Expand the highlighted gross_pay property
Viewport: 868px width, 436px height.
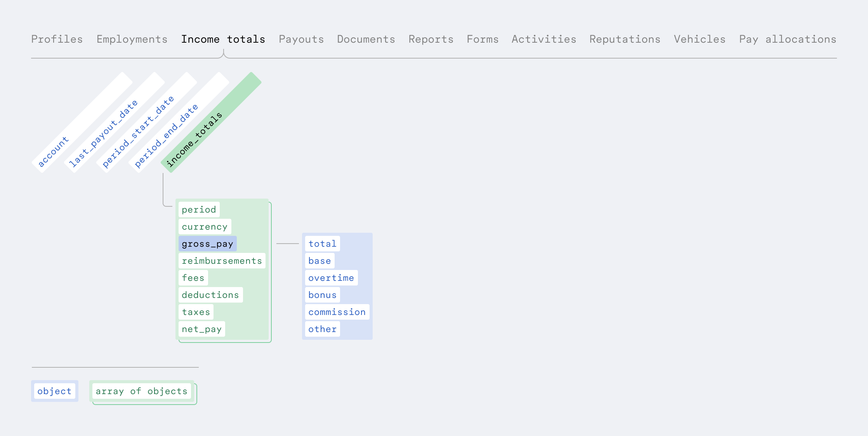(207, 244)
